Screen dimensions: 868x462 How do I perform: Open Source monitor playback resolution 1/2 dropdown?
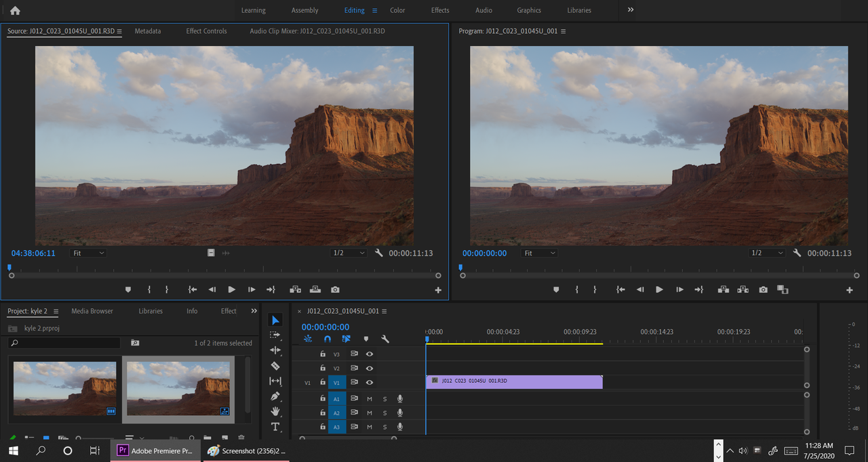(x=349, y=253)
